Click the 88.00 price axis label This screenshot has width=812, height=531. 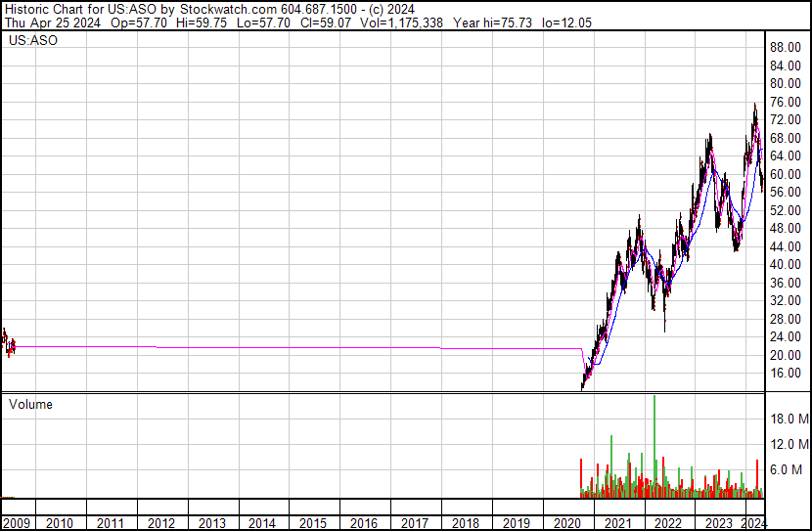coord(788,47)
